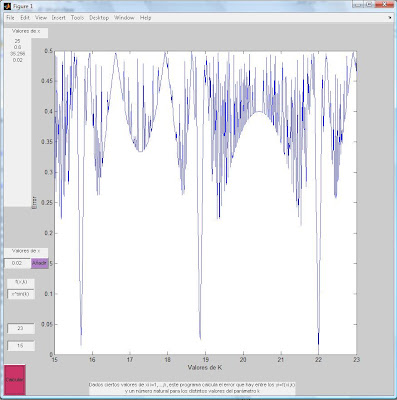Open the Window menu

(x=124, y=18)
